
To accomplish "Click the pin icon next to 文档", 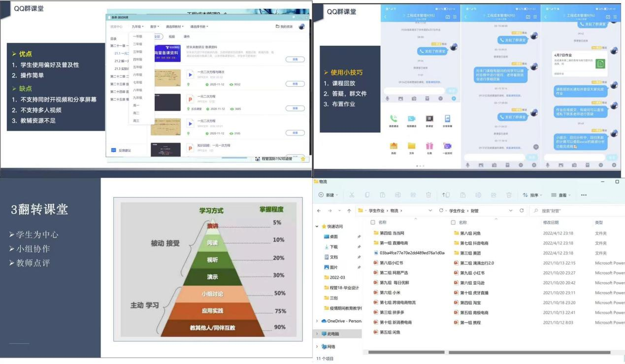I will click(x=359, y=257).
